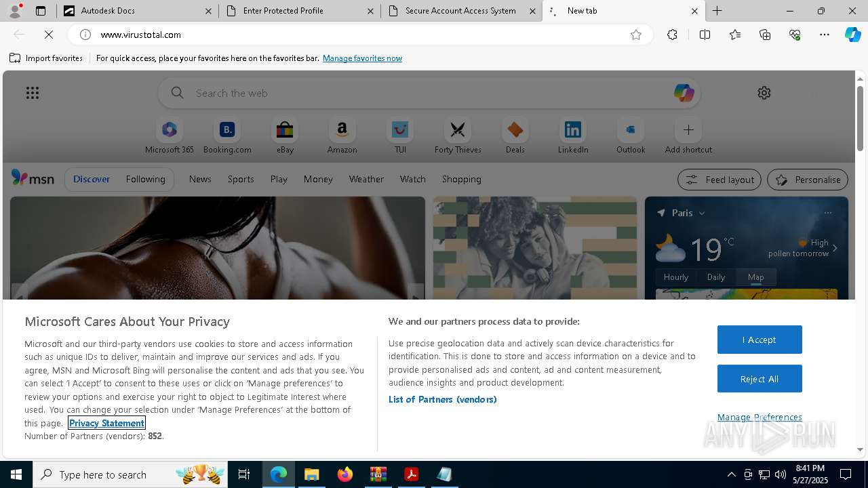Open the split screen icon

click(705, 35)
